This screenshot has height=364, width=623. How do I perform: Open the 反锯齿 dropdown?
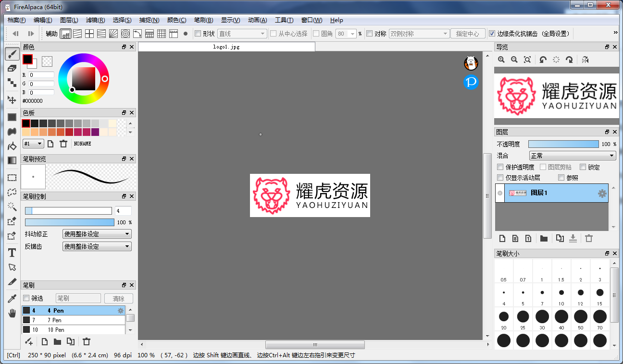coord(97,246)
